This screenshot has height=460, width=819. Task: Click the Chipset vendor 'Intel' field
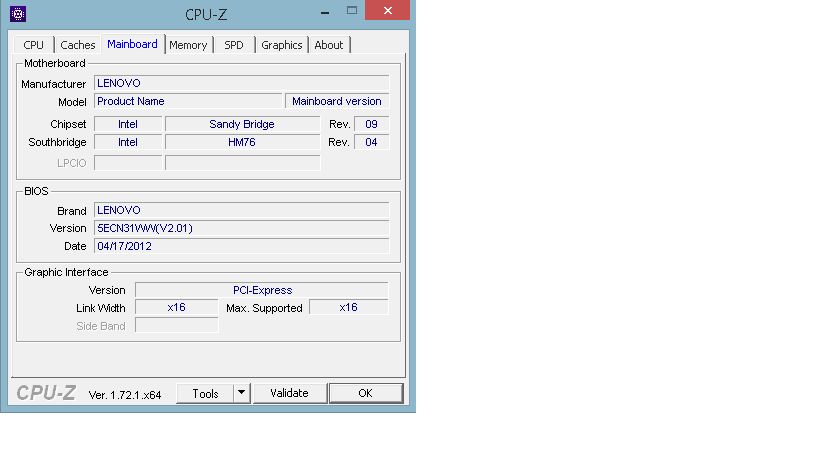128,124
